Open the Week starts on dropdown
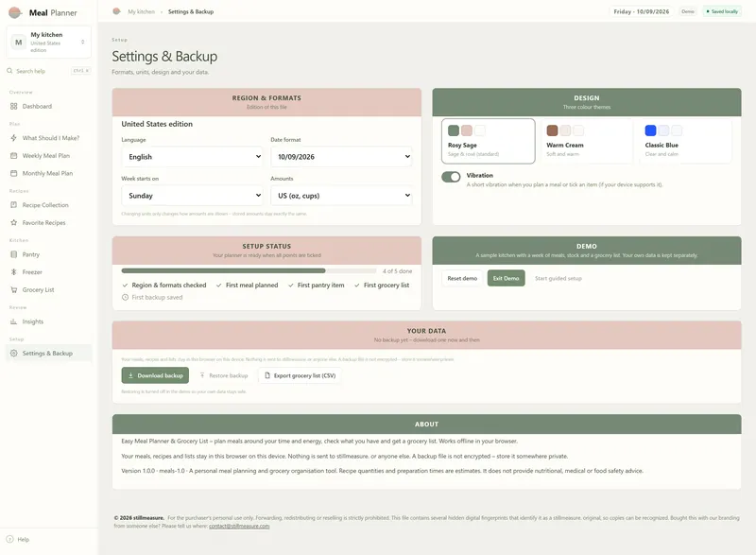This screenshot has width=756, height=555. tap(192, 196)
